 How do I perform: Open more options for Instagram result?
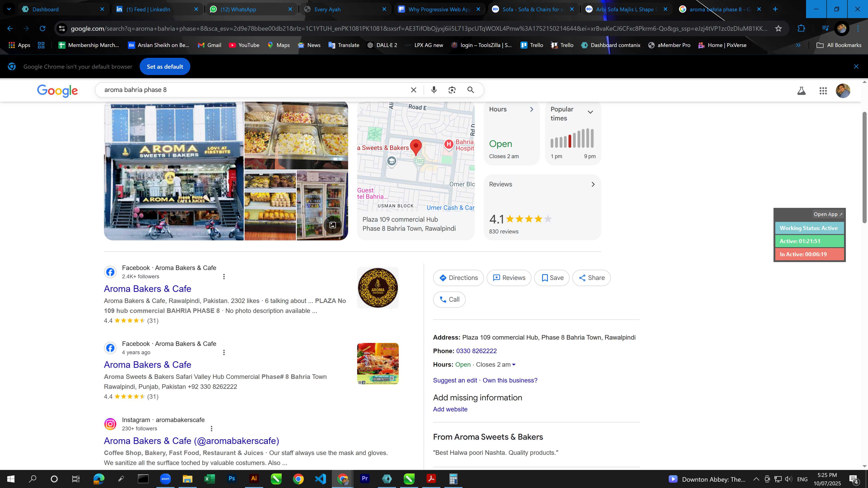[x=211, y=429]
